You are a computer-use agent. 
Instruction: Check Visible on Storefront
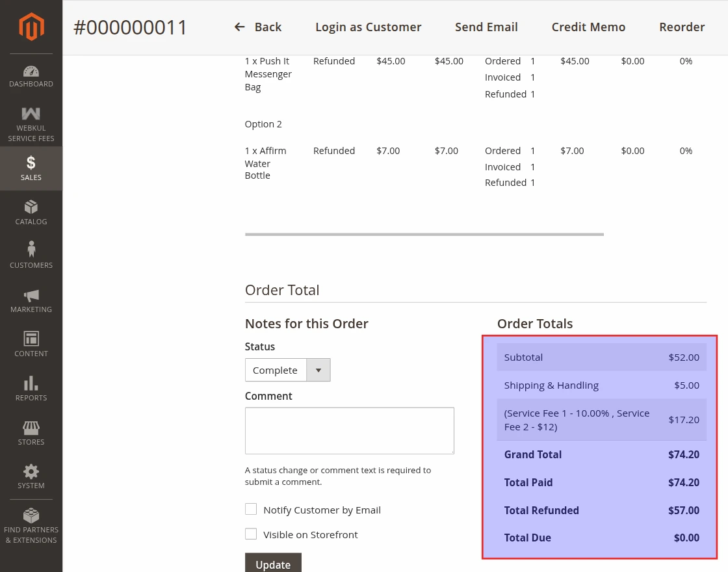[x=251, y=534]
